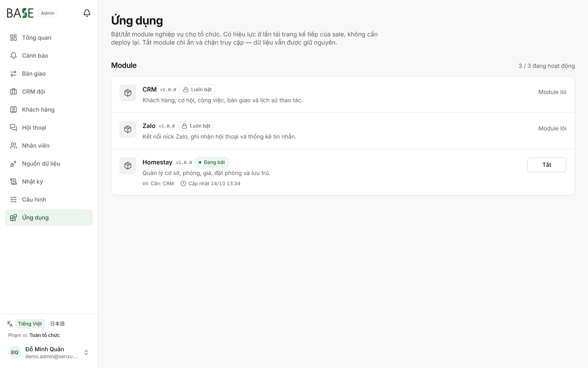
Task: Click the Cảnh báo bell icon
Action: click(13, 55)
